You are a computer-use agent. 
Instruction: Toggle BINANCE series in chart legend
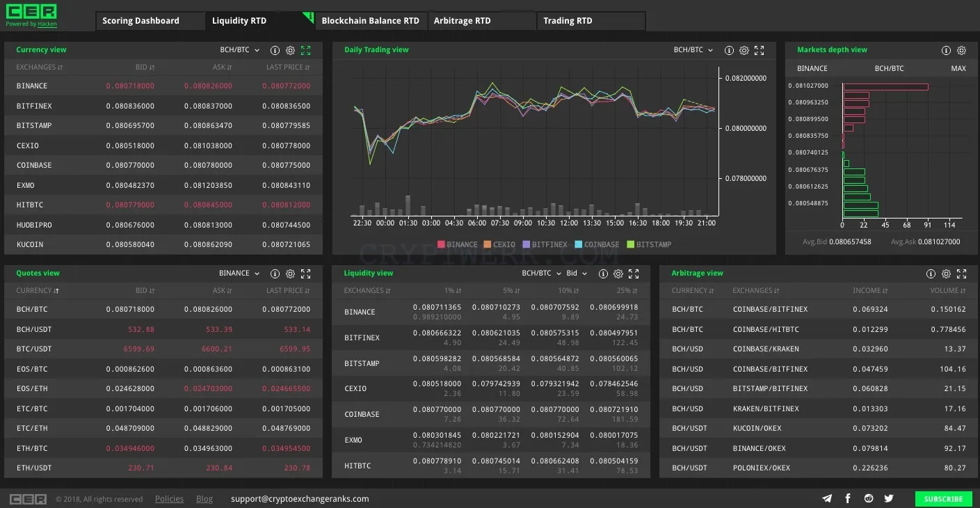tap(457, 244)
